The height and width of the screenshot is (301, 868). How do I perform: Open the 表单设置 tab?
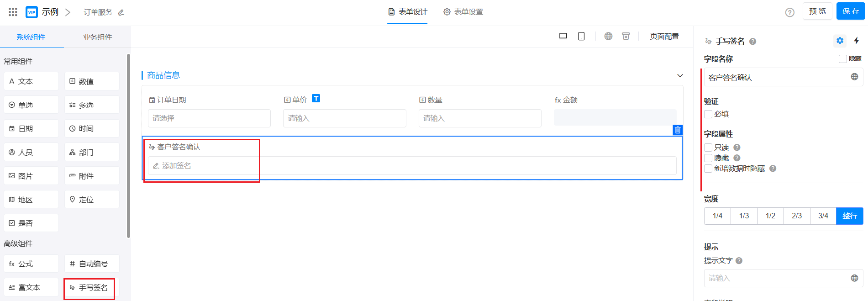coord(463,12)
